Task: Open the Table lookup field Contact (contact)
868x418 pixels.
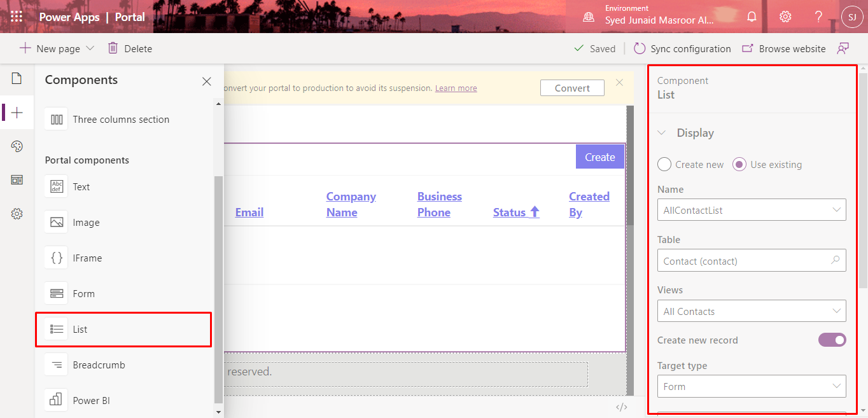Action: [x=752, y=260]
